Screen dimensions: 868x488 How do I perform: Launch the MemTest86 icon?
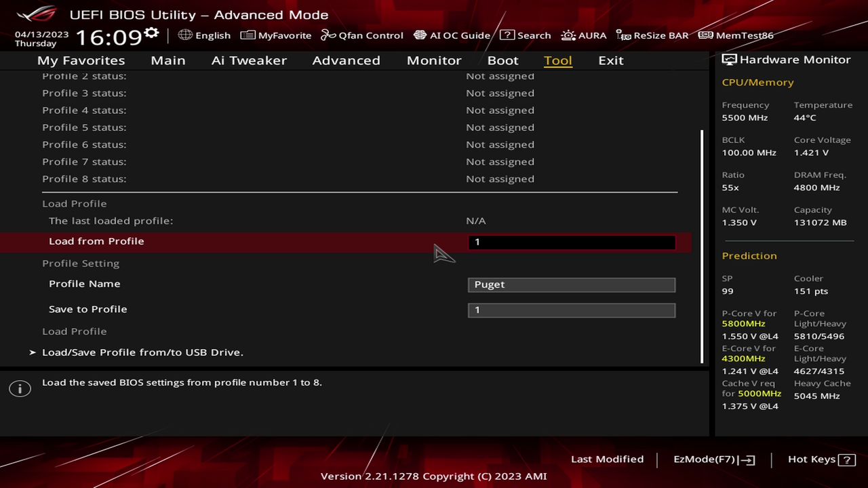(x=705, y=35)
